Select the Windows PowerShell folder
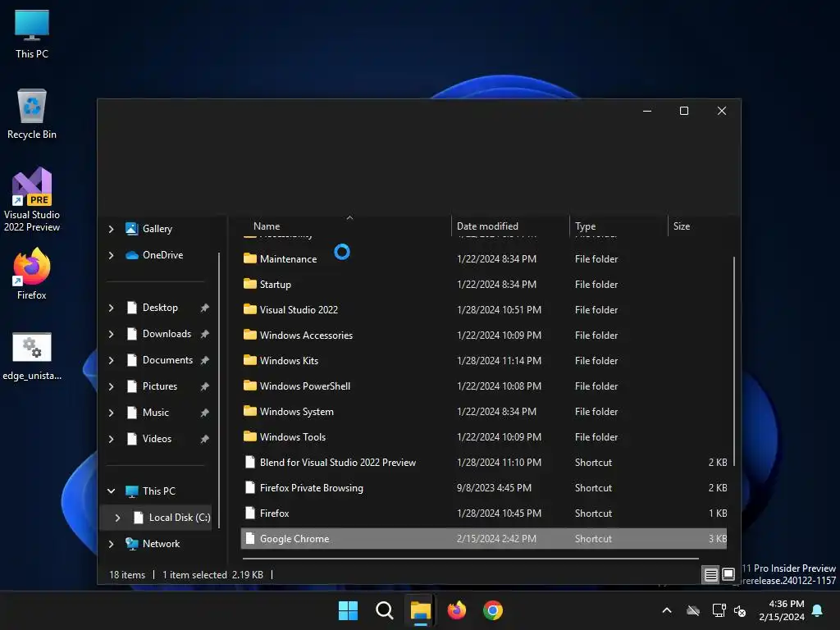This screenshot has height=630, width=840. (485, 386)
